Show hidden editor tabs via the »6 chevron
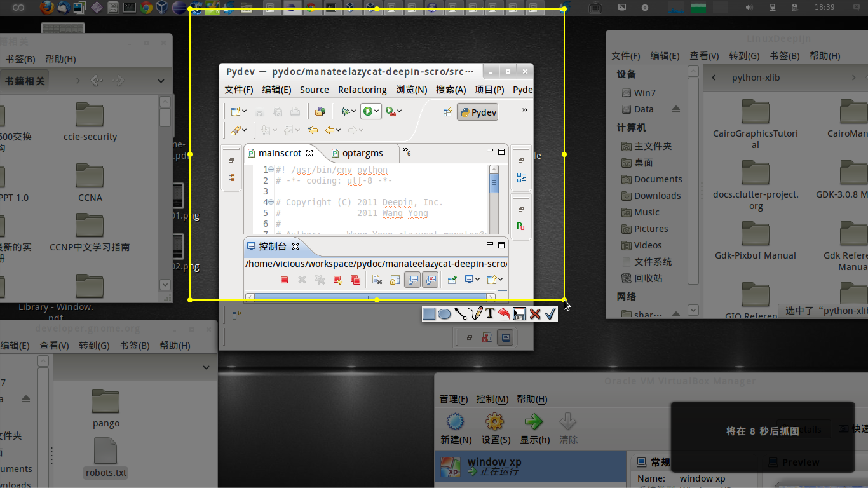The height and width of the screenshot is (488, 868). [x=407, y=152]
